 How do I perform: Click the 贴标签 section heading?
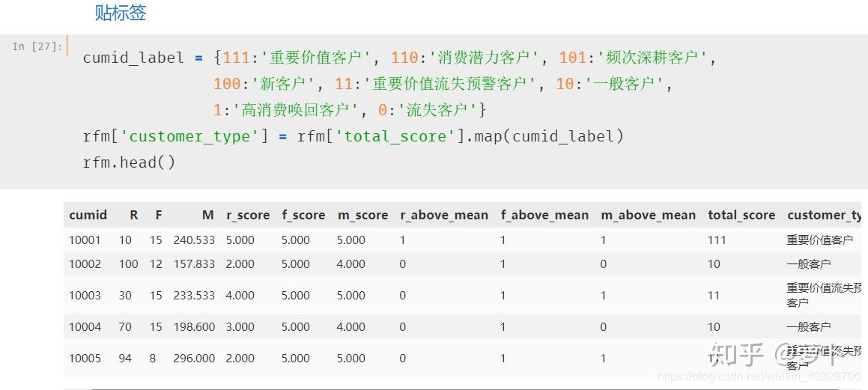click(121, 13)
